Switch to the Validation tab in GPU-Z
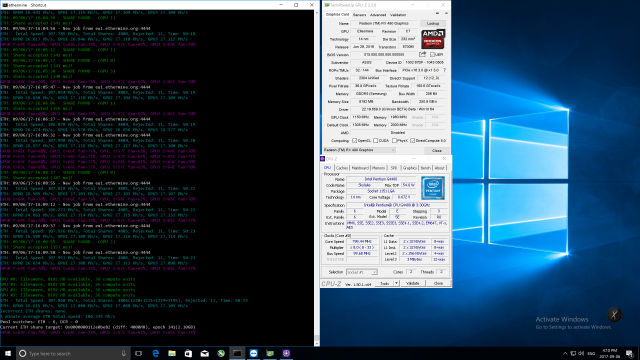Image resolution: width=640 pixels, height=360 pixels. tap(398, 15)
